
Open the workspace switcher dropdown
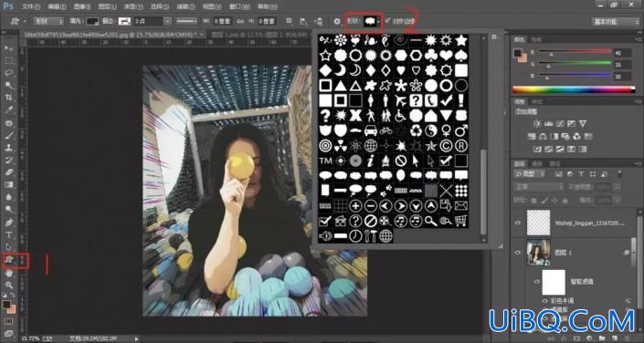(x=616, y=22)
